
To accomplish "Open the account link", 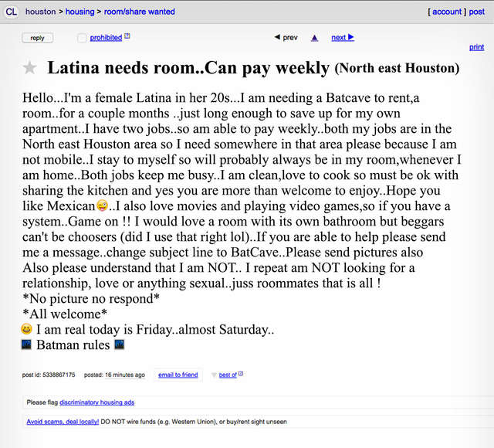I will tap(447, 12).
